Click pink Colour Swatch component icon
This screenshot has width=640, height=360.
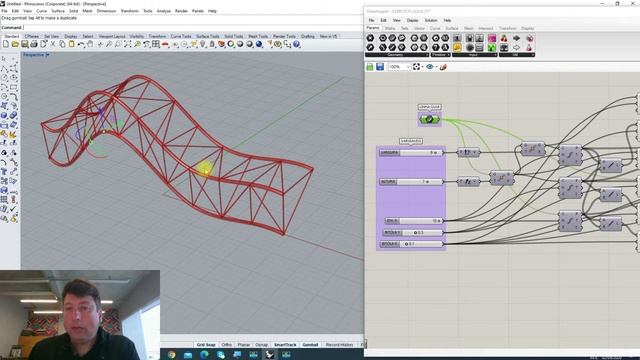[x=492, y=38]
